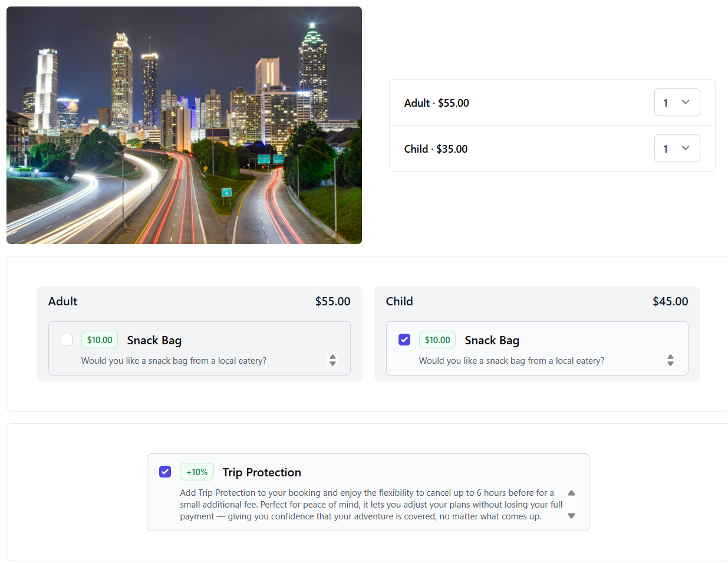Click the Trip Protection label text
The height and width of the screenshot is (563, 728).
pos(261,472)
